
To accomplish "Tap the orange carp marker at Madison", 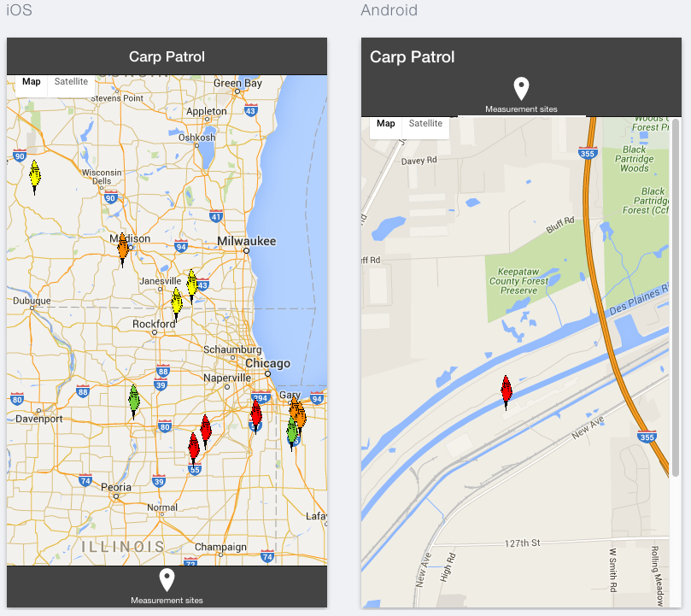I will (123, 249).
